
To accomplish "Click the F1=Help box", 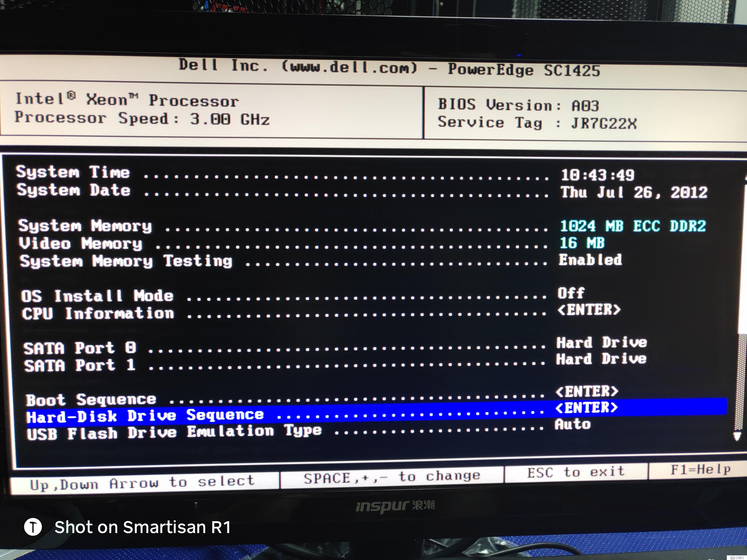I will [x=698, y=469].
